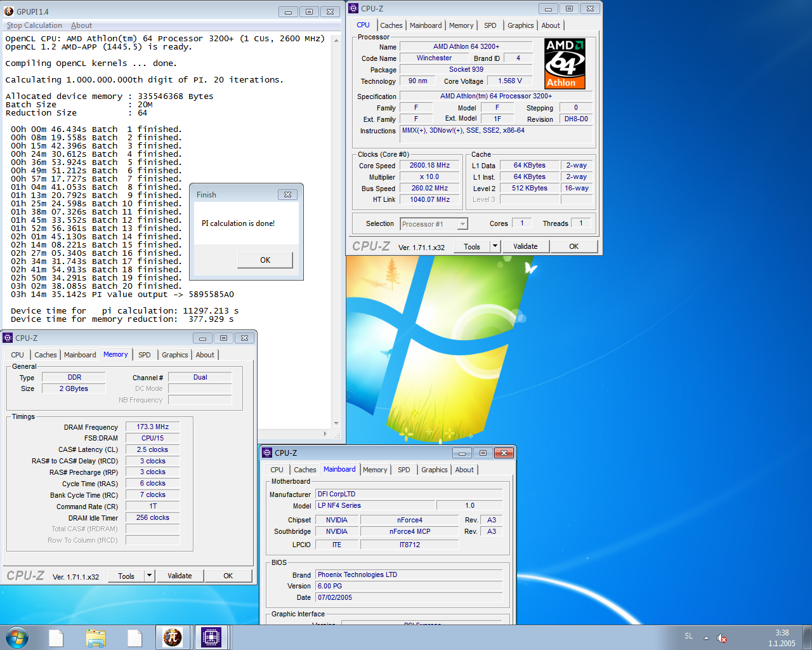Click the Model LP NF4 Series field
The height and width of the screenshot is (650, 812).
(376, 505)
